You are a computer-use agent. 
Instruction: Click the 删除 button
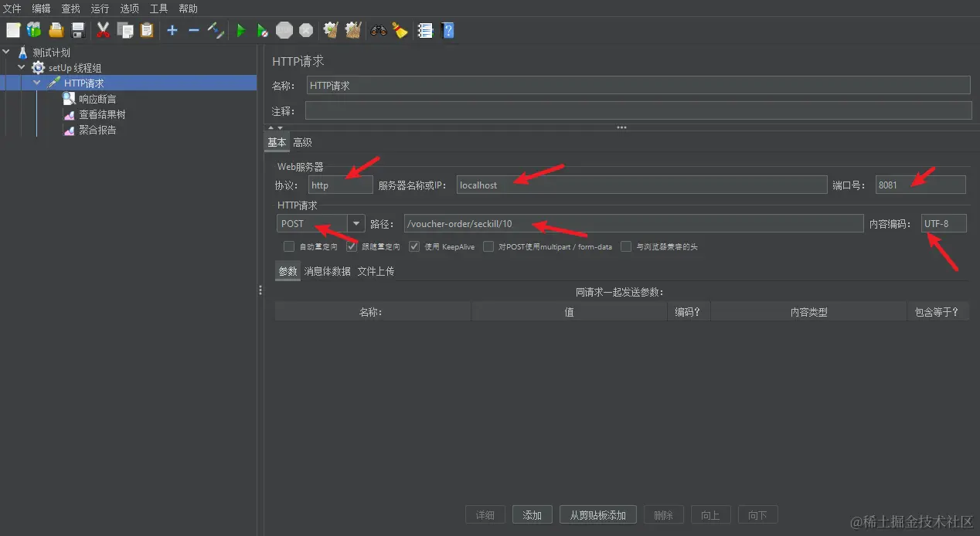(663, 515)
